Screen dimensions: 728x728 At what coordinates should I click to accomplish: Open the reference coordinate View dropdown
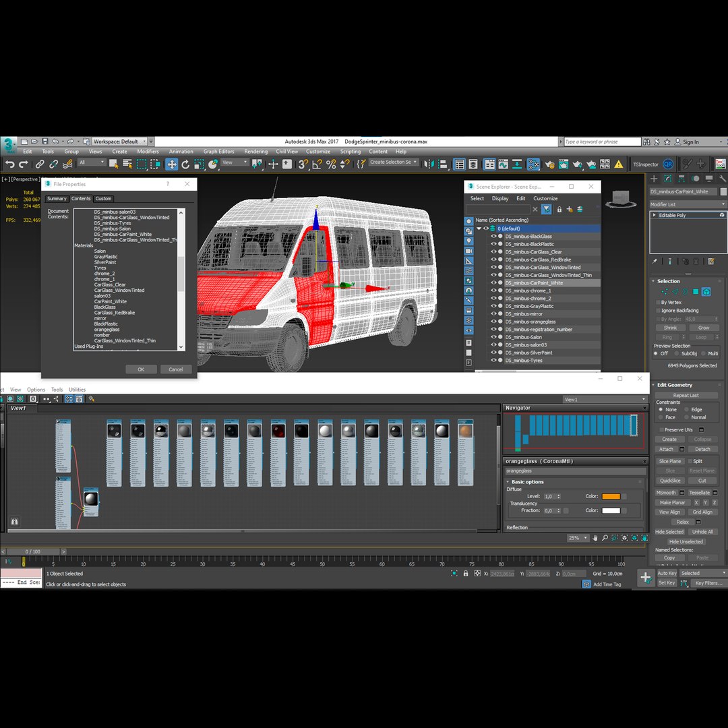click(x=235, y=162)
